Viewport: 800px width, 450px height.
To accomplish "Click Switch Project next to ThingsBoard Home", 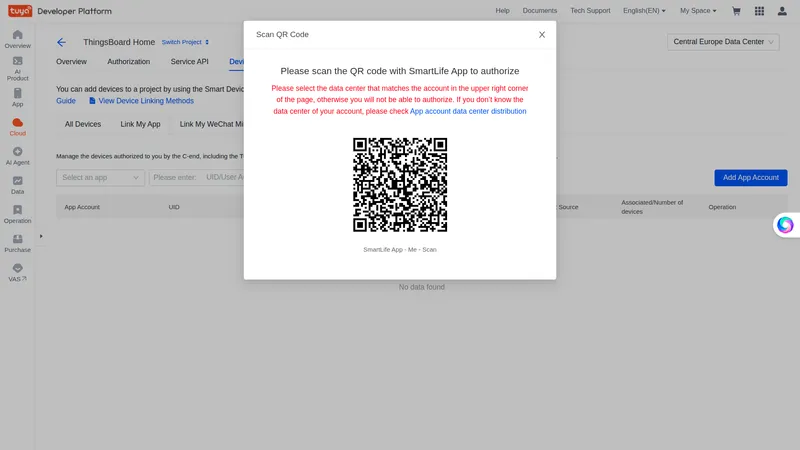I will coord(185,42).
